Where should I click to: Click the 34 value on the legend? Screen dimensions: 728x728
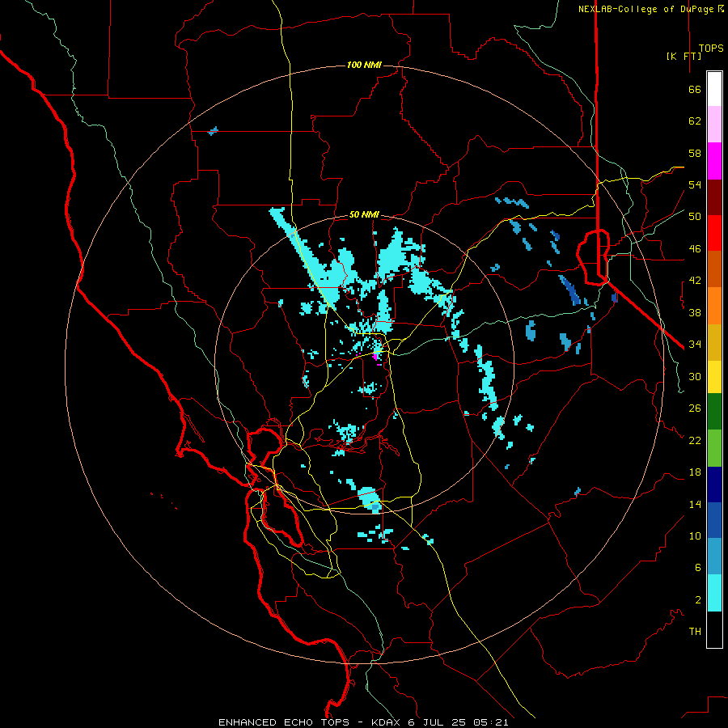tap(695, 345)
